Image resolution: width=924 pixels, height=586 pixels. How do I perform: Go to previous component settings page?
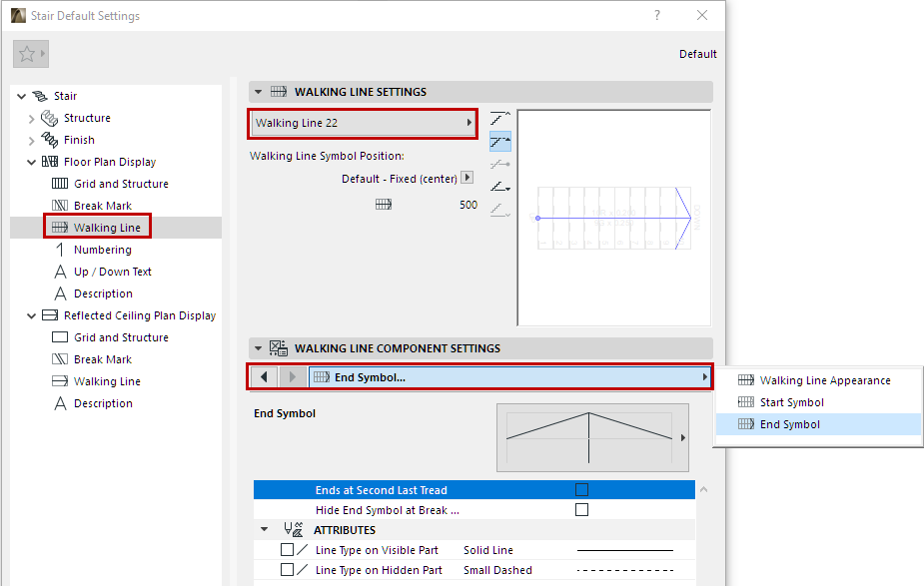[x=264, y=377]
